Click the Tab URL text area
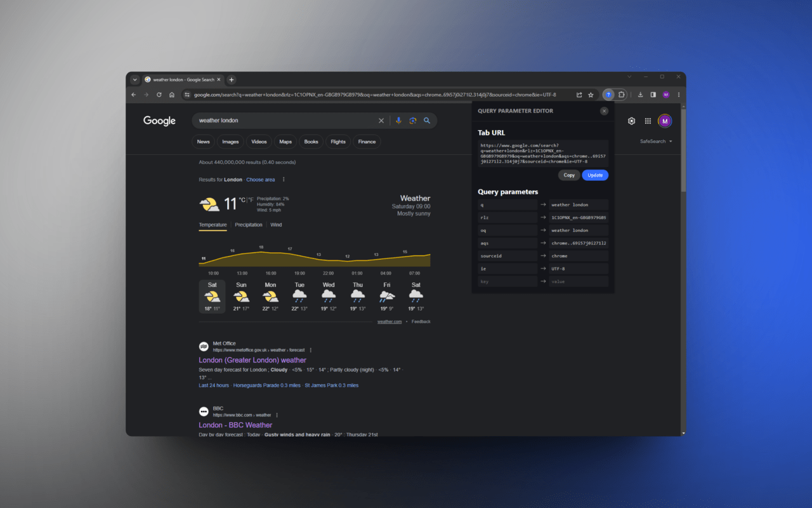 pos(543,153)
